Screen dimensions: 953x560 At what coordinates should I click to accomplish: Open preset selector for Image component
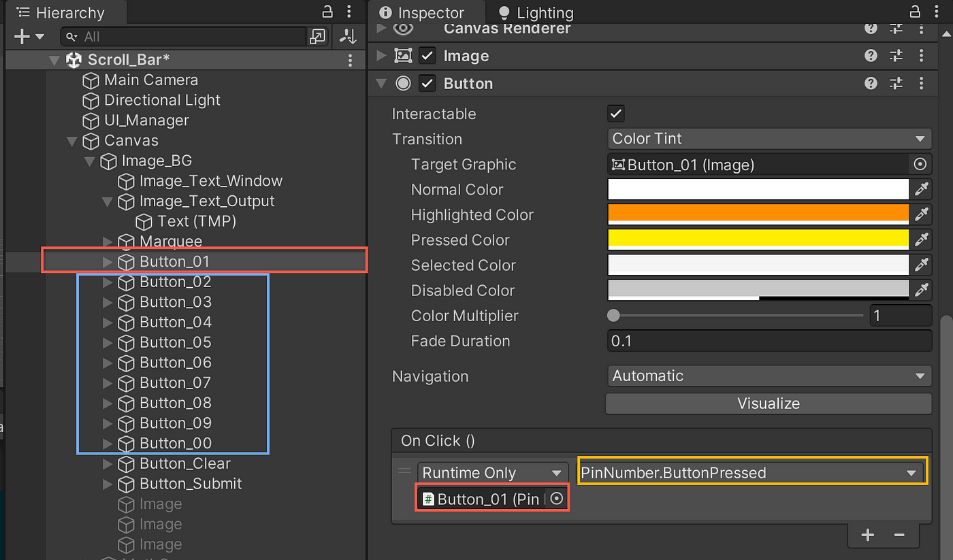pos(896,56)
